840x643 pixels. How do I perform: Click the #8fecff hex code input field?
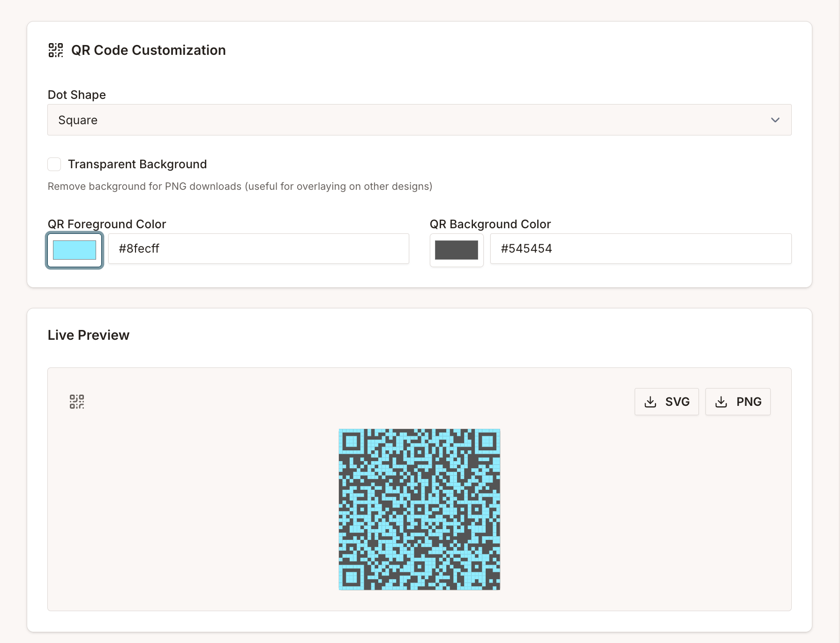258,249
